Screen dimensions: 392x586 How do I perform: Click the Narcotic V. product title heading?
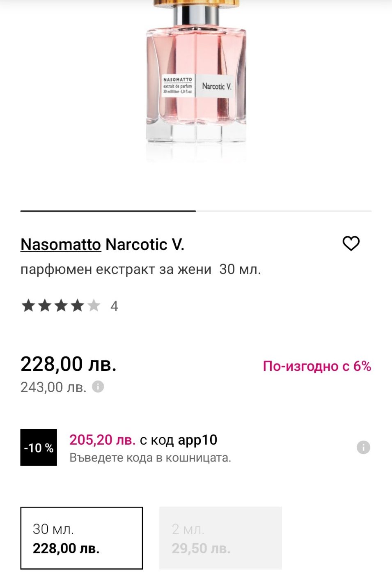click(145, 245)
